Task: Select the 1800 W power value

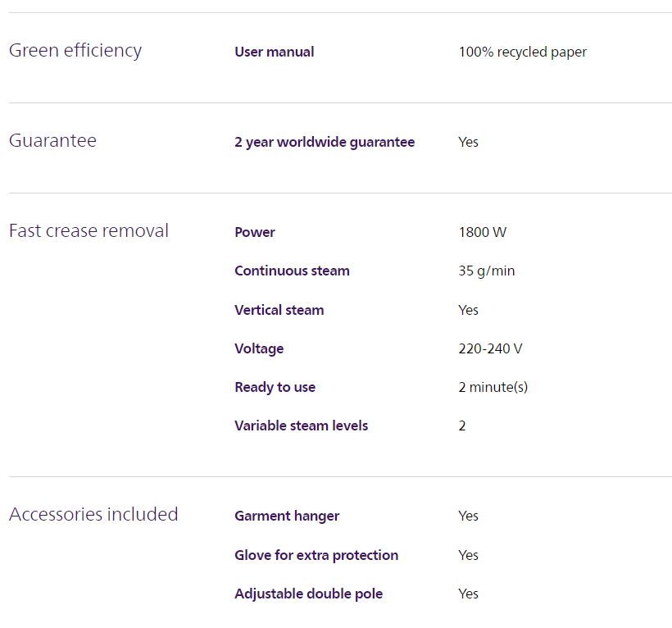Action: pos(482,232)
